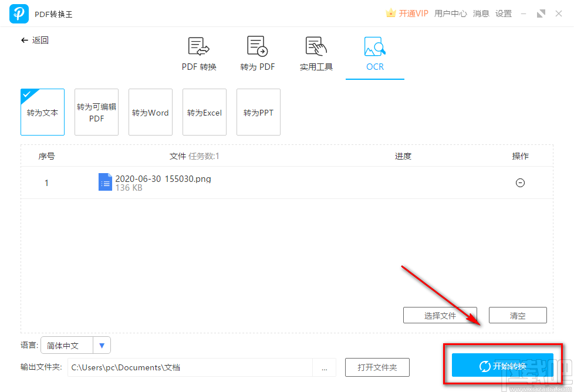Open the 用户中心 menu item
This screenshot has height=392, width=574.
point(451,13)
